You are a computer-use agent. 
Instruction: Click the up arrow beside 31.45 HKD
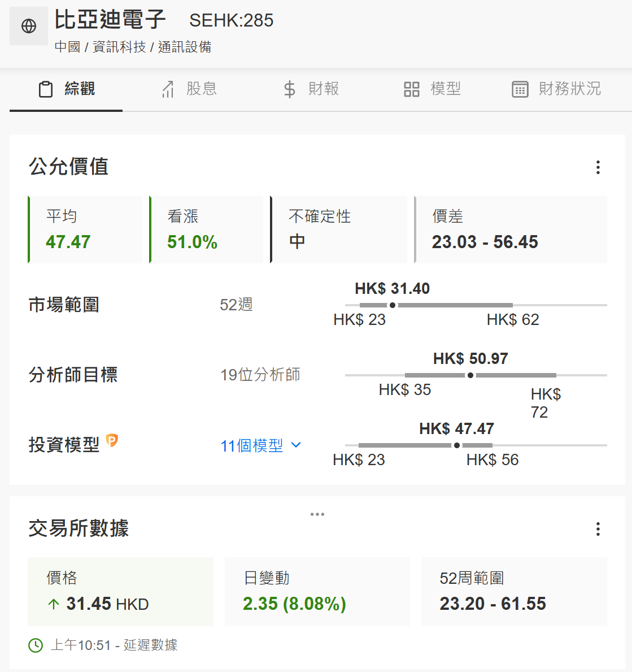(x=54, y=604)
